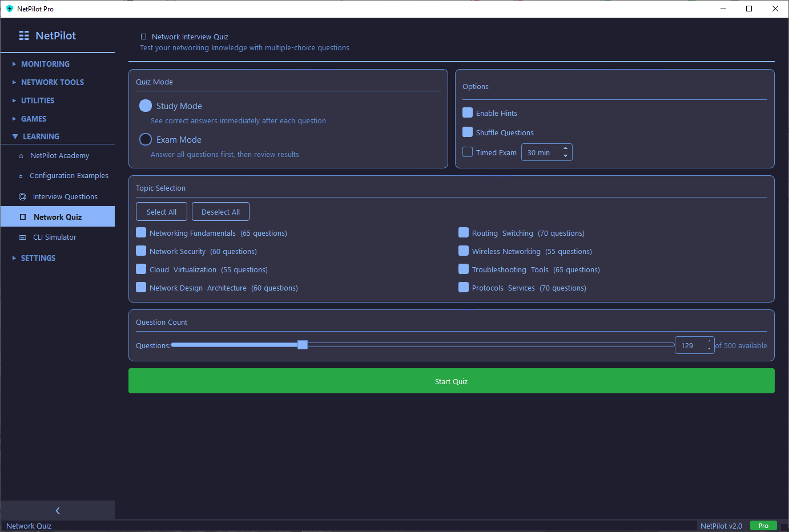
Task: Toggle the Network Security topic checkbox
Action: coord(141,251)
